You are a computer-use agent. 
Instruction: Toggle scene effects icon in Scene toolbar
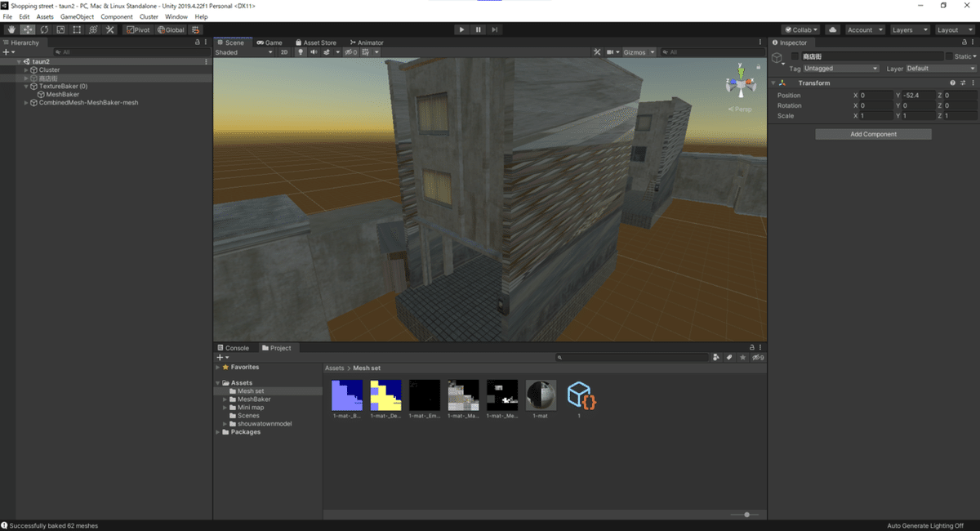click(x=328, y=52)
